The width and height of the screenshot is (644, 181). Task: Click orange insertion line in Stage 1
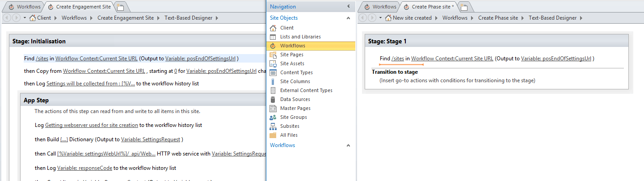tap(401, 65)
